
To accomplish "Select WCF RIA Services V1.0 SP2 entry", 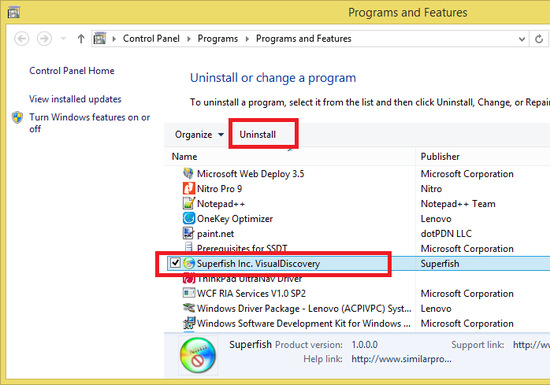I will (x=251, y=293).
